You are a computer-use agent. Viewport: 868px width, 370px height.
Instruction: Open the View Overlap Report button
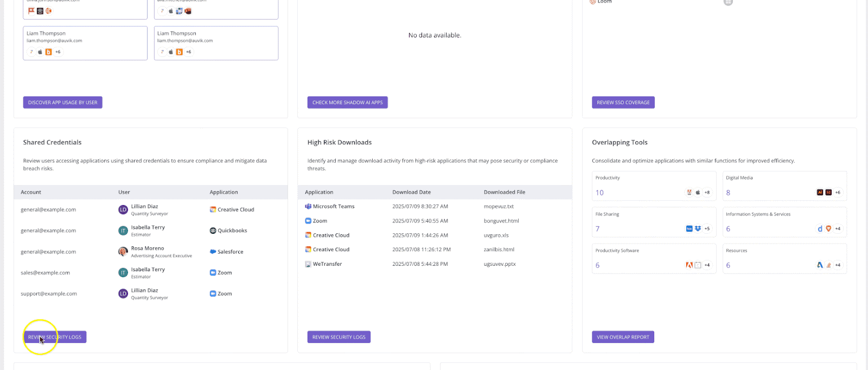[x=623, y=337]
